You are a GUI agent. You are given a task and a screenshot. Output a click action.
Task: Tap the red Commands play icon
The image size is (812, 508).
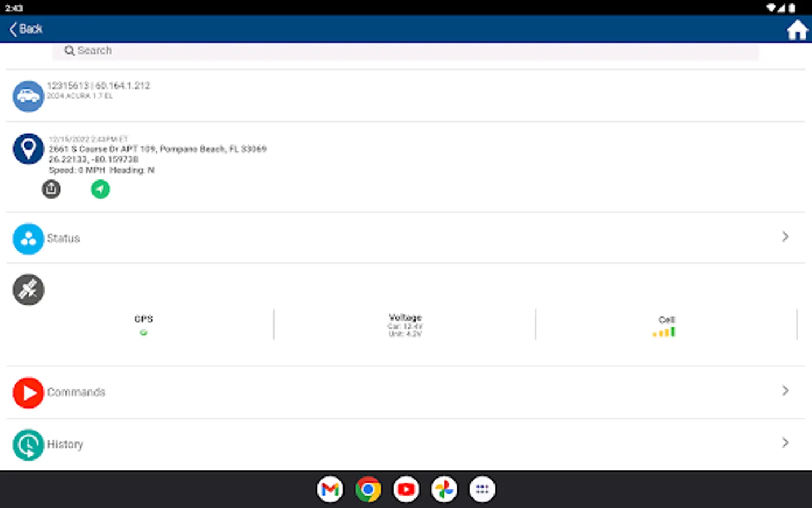click(x=28, y=392)
